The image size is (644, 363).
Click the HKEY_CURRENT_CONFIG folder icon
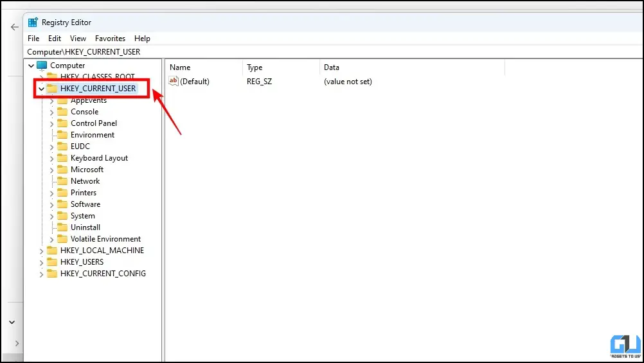[52, 274]
